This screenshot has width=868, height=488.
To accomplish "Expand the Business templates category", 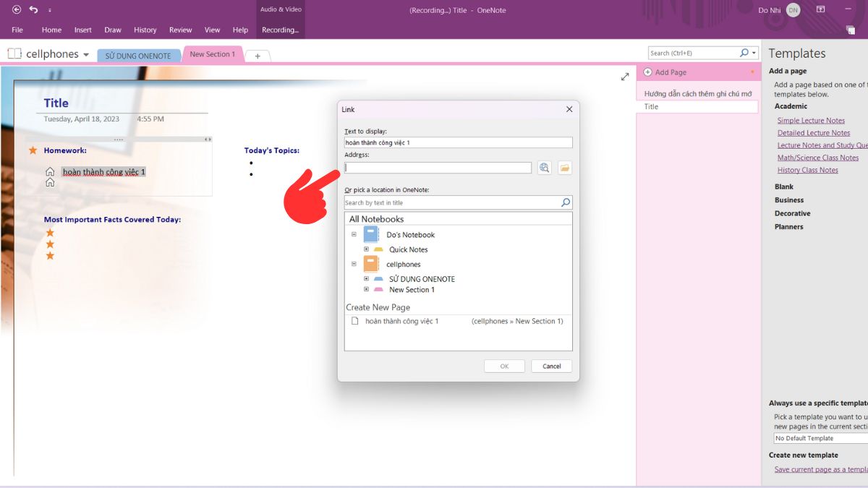I will click(789, 200).
